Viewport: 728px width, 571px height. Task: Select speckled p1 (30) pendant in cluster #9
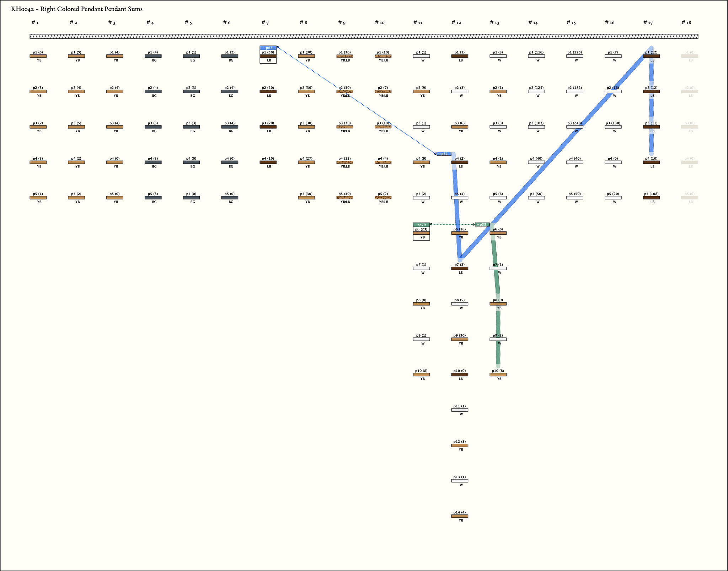344,56
